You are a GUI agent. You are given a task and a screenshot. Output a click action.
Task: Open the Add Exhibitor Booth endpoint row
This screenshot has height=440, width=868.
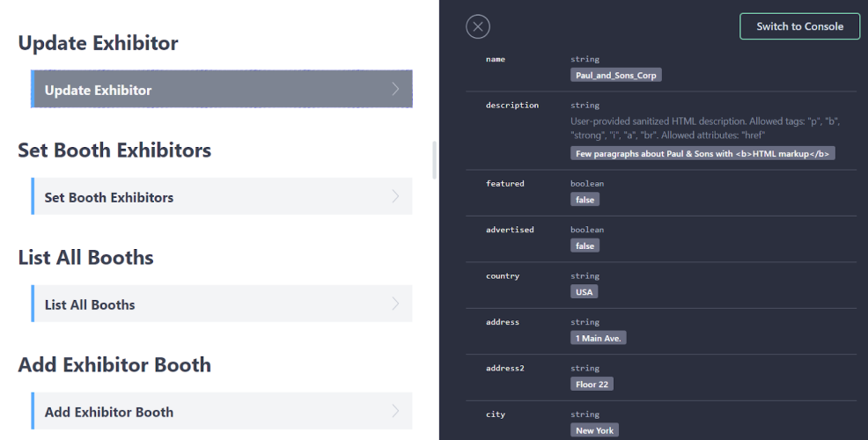(222, 411)
